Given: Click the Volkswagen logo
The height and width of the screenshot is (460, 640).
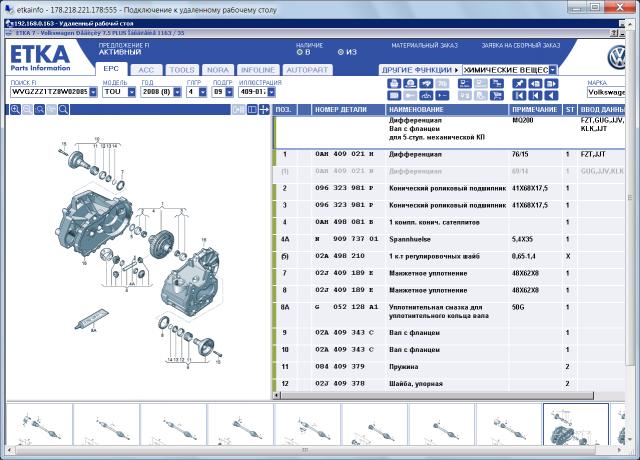Looking at the screenshot, I should pyautogui.click(x=616, y=58).
